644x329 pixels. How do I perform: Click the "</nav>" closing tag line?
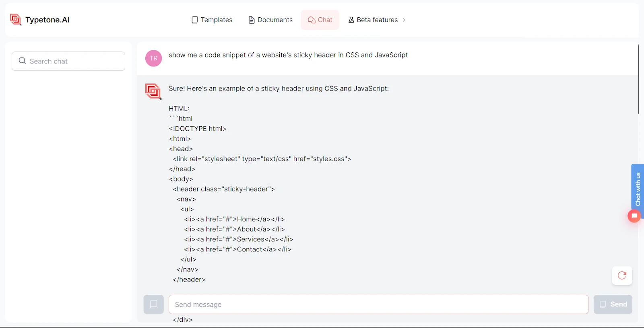click(188, 269)
